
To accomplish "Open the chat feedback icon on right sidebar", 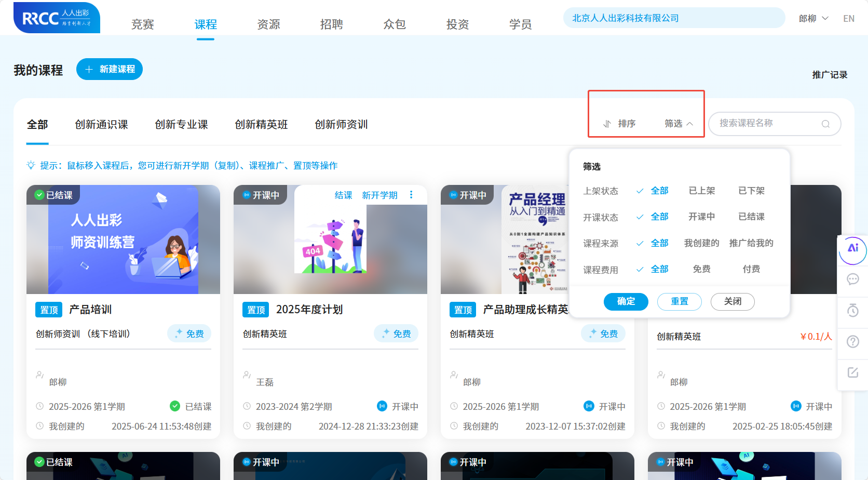I will (x=852, y=279).
